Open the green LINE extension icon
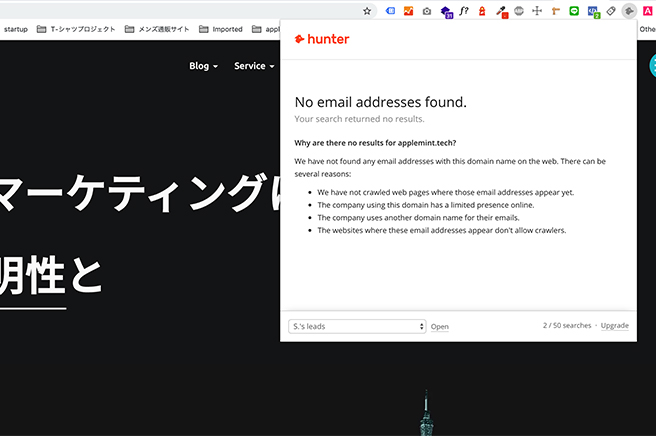This screenshot has height=436, width=656. [x=574, y=11]
